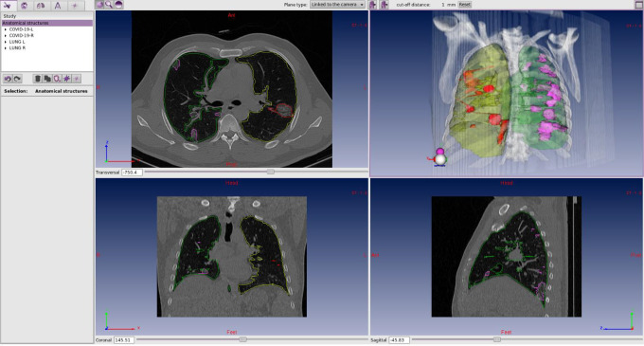
Task: Switch to the second globe-icon tab
Action: point(25,6)
